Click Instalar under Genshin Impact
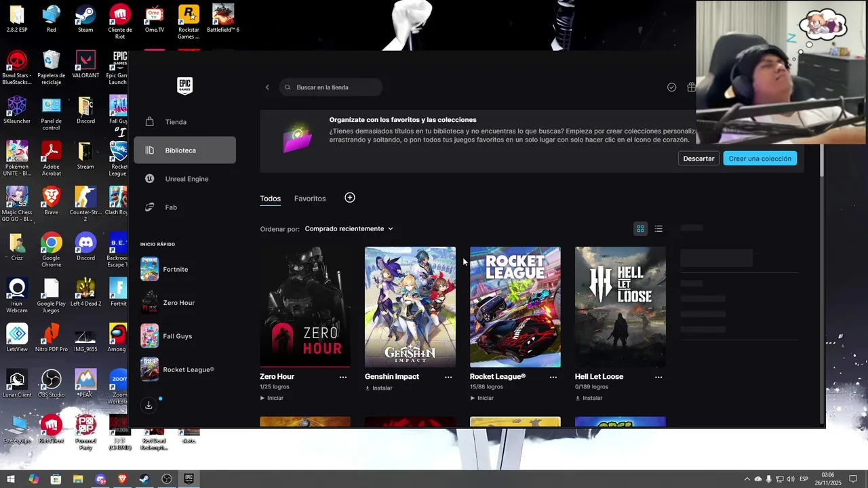 click(379, 388)
